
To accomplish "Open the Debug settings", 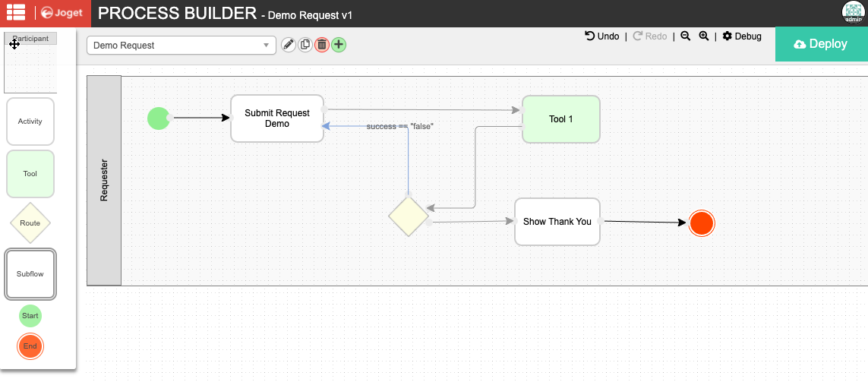I will point(742,36).
